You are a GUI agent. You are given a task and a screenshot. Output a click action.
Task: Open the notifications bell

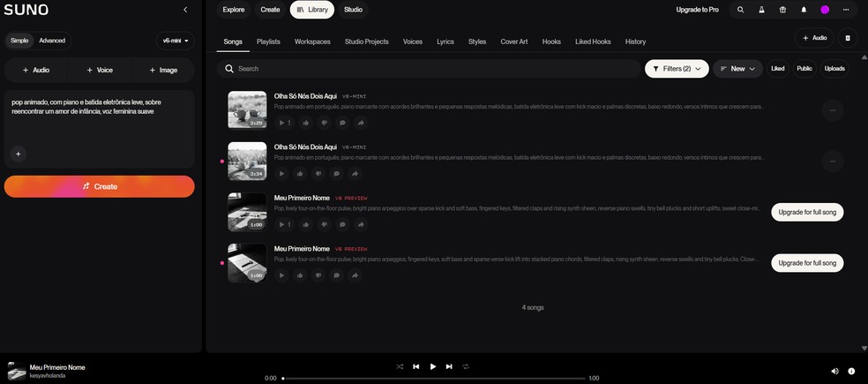(804, 10)
